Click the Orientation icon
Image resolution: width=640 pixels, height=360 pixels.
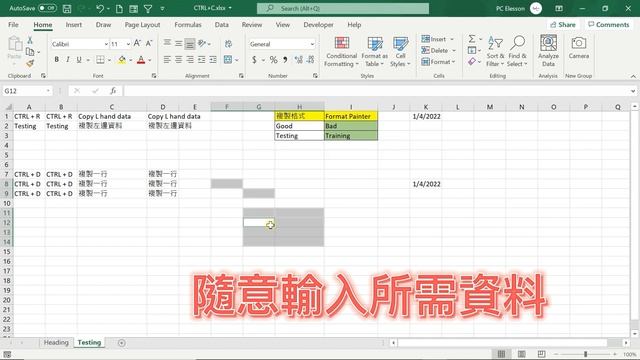(x=202, y=43)
